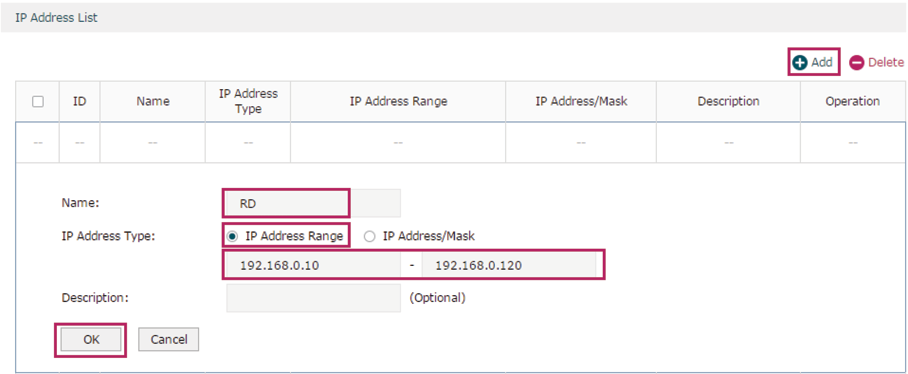
Task: Click the end IP field 192.168.0.120
Action: pos(509,266)
